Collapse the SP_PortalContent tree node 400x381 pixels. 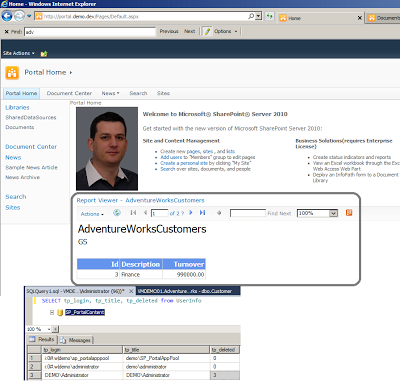[52, 312]
